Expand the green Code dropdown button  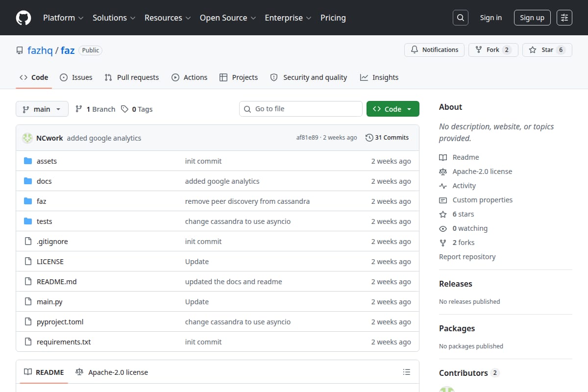[393, 109]
